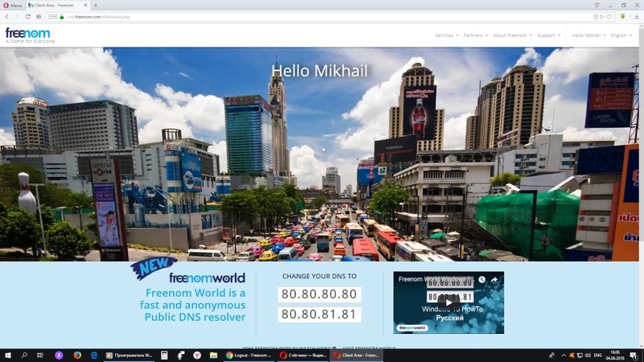Open the Windows Start menu

click(8, 356)
